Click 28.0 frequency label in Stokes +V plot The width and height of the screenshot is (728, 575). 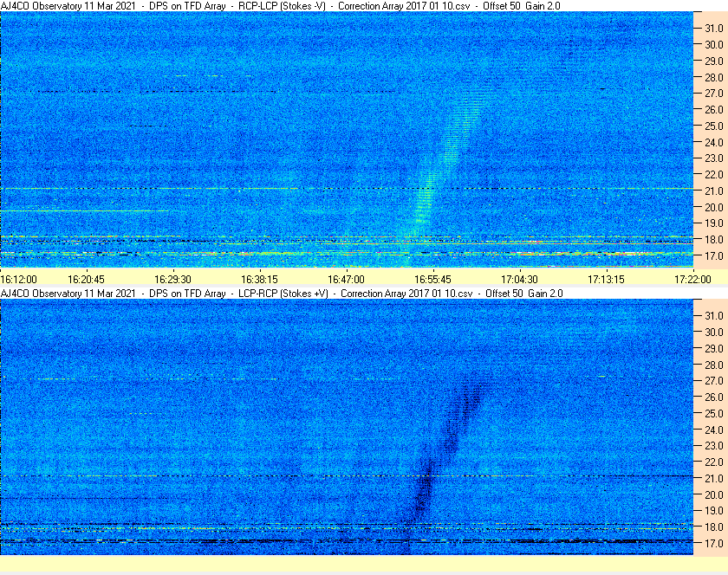point(714,365)
